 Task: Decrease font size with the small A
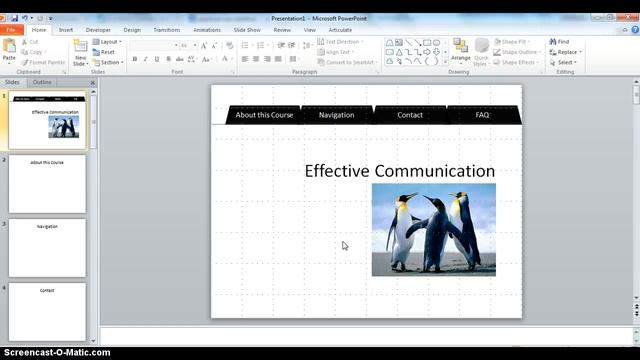pyautogui.click(x=214, y=45)
